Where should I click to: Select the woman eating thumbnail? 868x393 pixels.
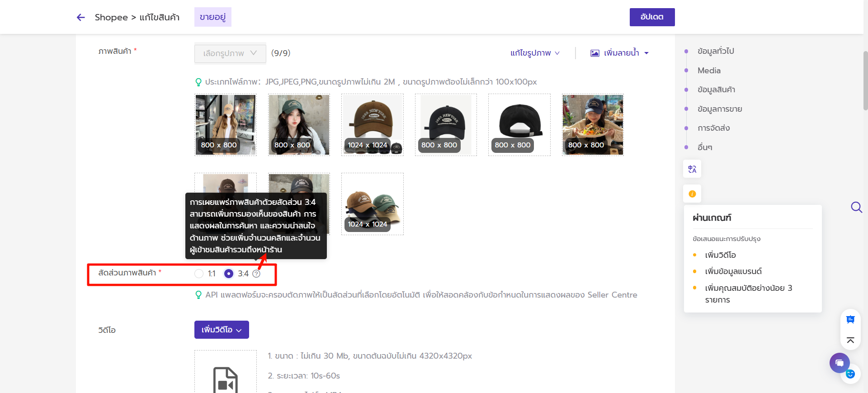593,125
